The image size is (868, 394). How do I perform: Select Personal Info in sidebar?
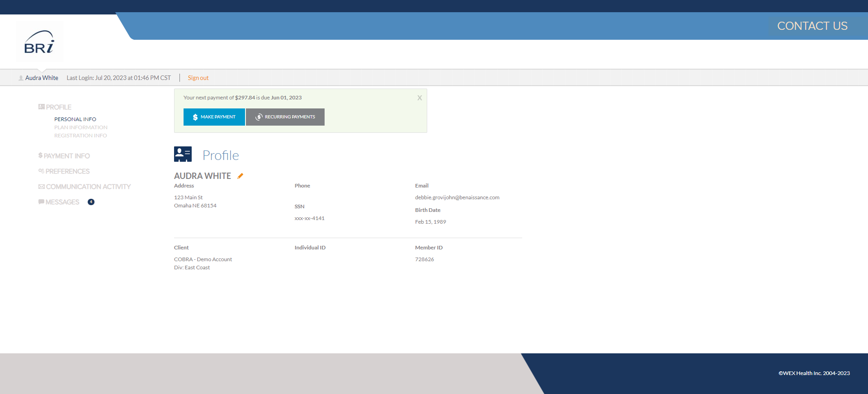75,119
